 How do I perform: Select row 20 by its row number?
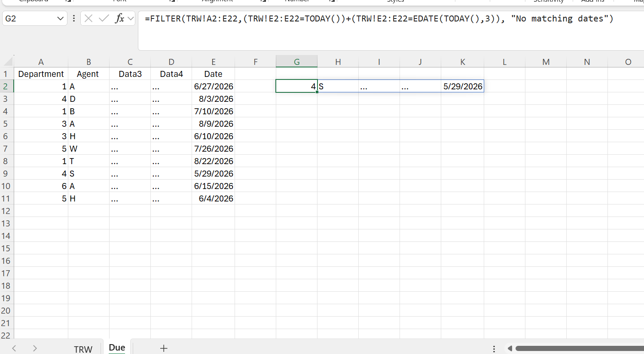click(6, 311)
